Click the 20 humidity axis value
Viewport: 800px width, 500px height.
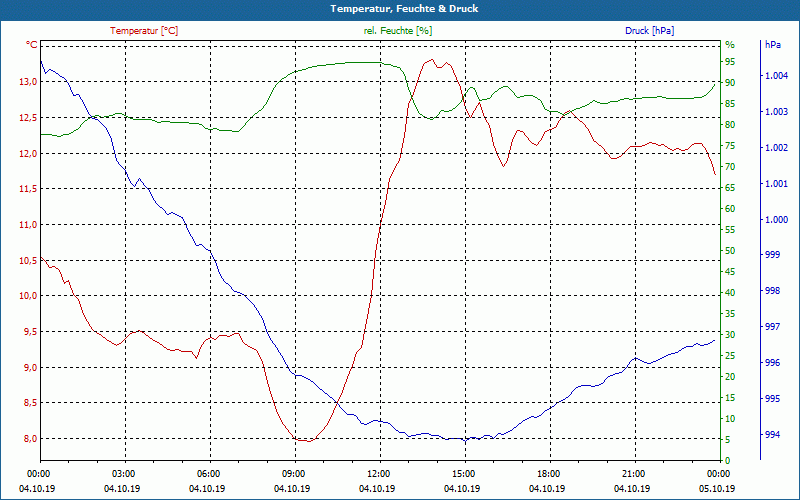(730, 377)
